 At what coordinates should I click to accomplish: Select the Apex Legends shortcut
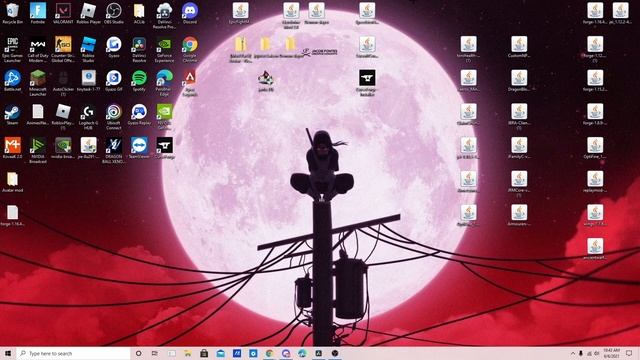click(190, 83)
